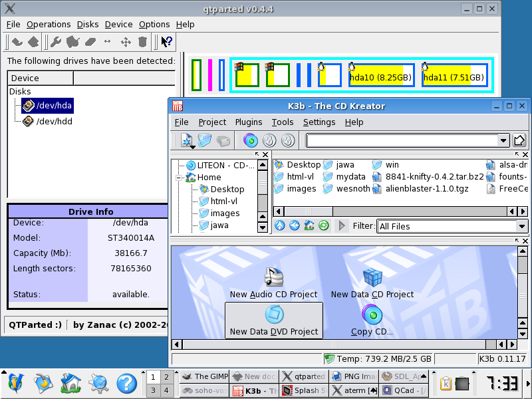
Task: Start a New Data CD Project
Action: pyautogui.click(x=372, y=283)
